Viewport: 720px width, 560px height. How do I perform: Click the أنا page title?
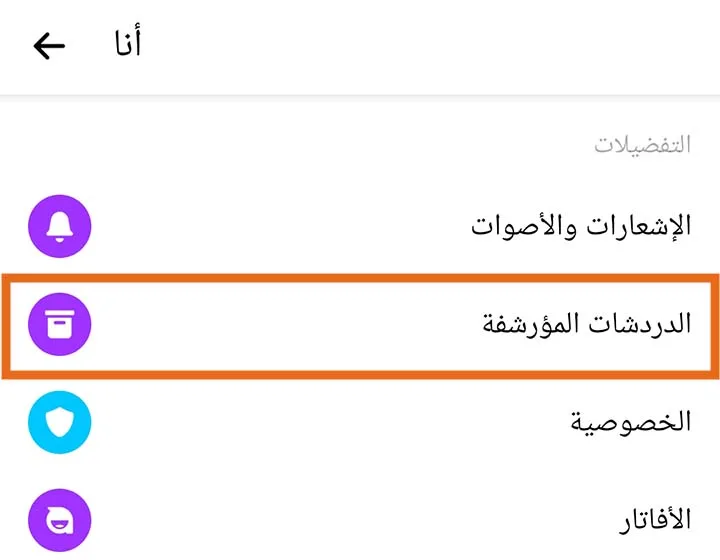124,46
